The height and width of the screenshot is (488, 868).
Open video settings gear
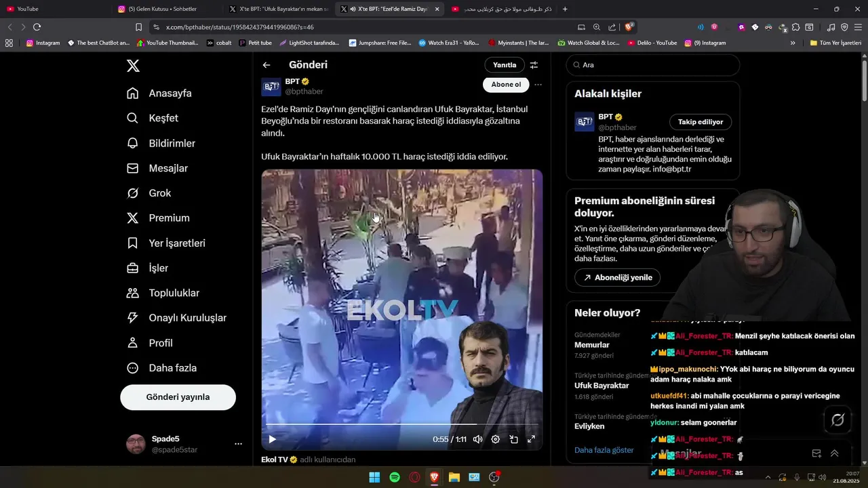tap(496, 439)
